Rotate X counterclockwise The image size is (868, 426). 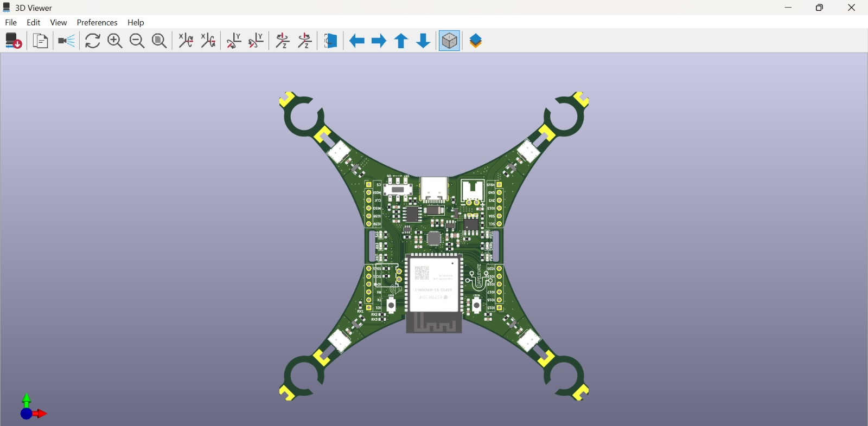point(208,41)
